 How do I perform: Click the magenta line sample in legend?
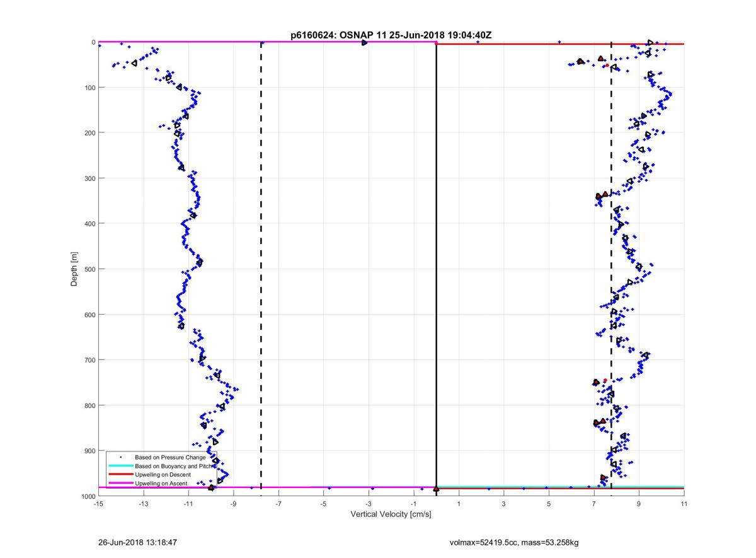click(x=120, y=483)
